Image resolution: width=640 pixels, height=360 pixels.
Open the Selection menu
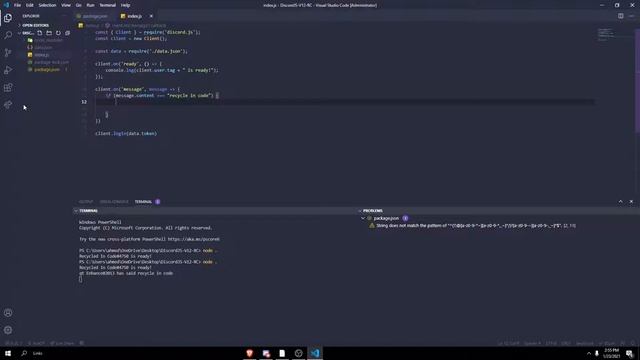[x=47, y=5]
